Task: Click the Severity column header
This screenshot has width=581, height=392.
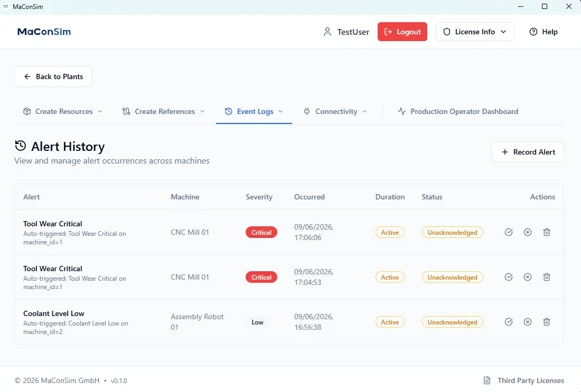Action: (259, 197)
